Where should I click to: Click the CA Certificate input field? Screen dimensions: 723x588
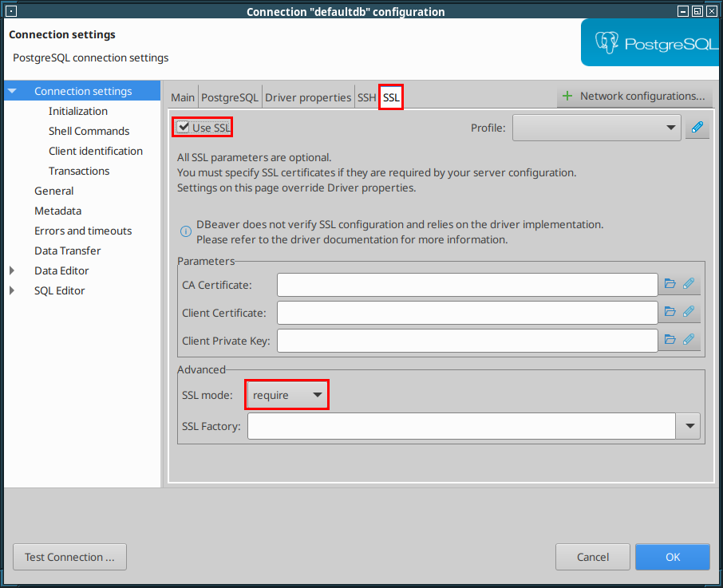point(467,285)
